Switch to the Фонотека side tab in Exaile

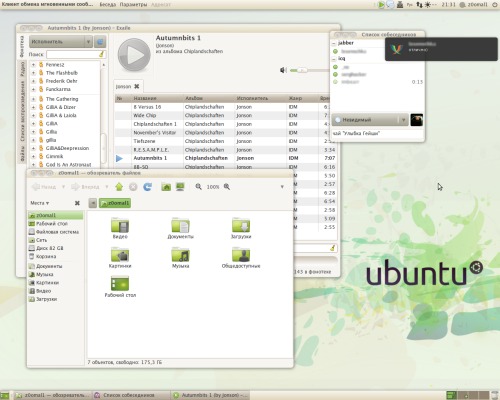pyautogui.click(x=22, y=46)
